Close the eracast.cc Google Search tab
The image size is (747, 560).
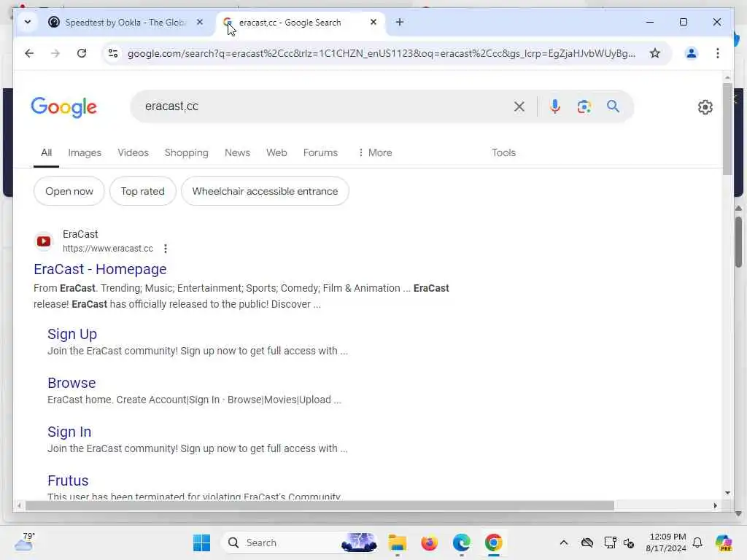tap(373, 23)
